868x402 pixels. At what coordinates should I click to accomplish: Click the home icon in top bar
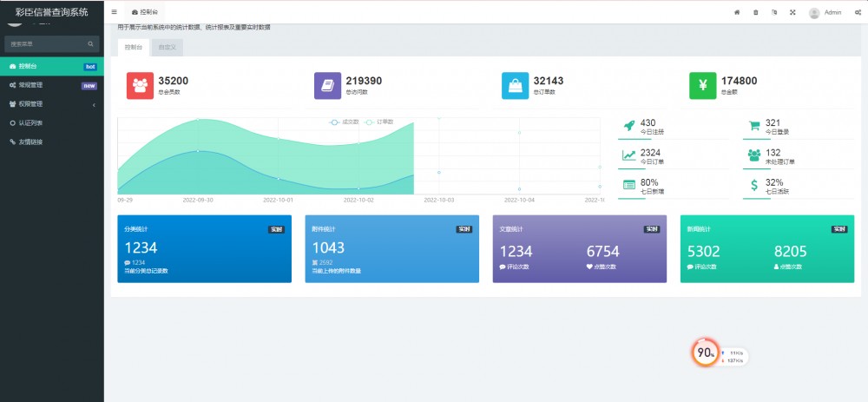(737, 12)
